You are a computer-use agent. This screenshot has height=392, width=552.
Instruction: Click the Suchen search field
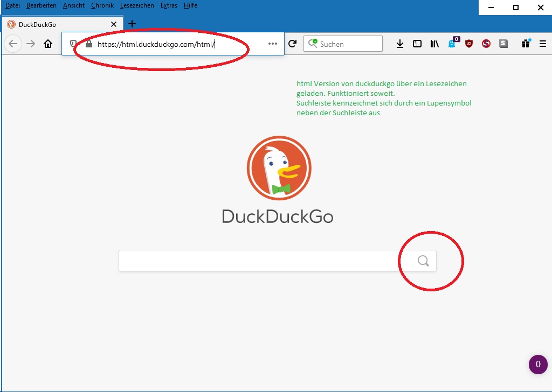[x=343, y=44]
